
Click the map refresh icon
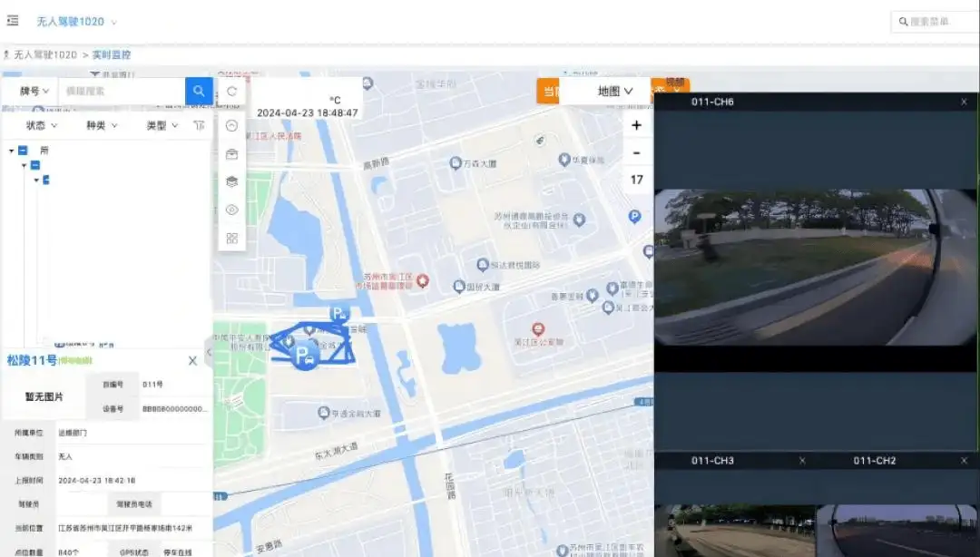point(232,91)
